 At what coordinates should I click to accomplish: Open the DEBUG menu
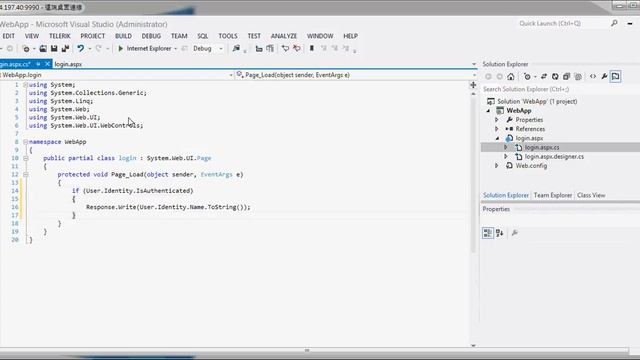tap(151, 36)
